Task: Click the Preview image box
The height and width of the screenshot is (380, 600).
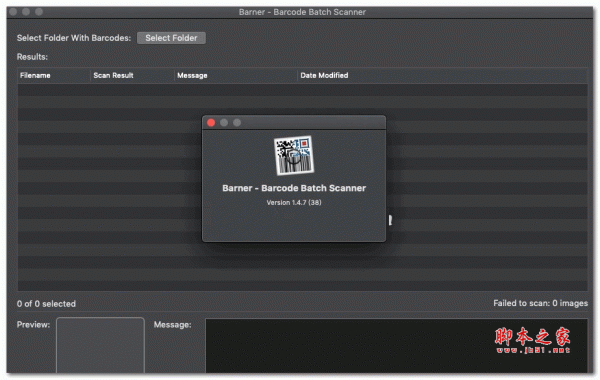Action: click(x=100, y=345)
